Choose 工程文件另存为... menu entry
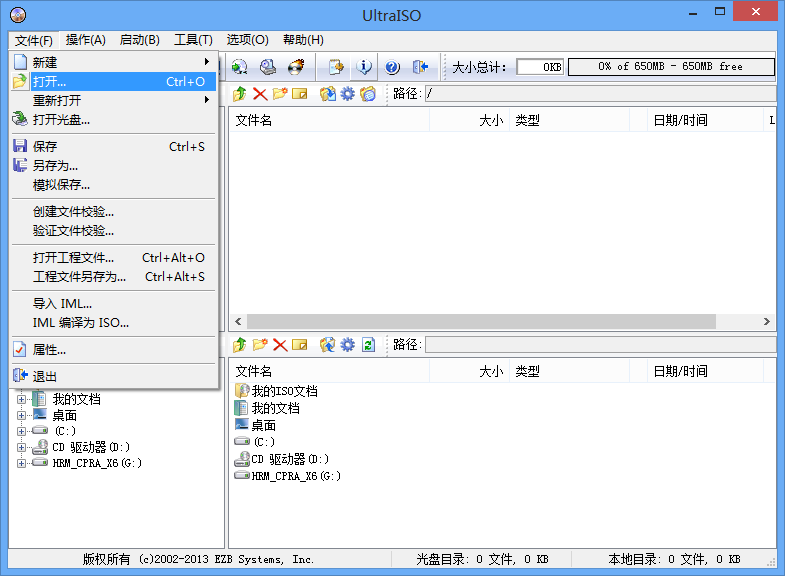The width and height of the screenshot is (785, 576). pyautogui.click(x=114, y=277)
